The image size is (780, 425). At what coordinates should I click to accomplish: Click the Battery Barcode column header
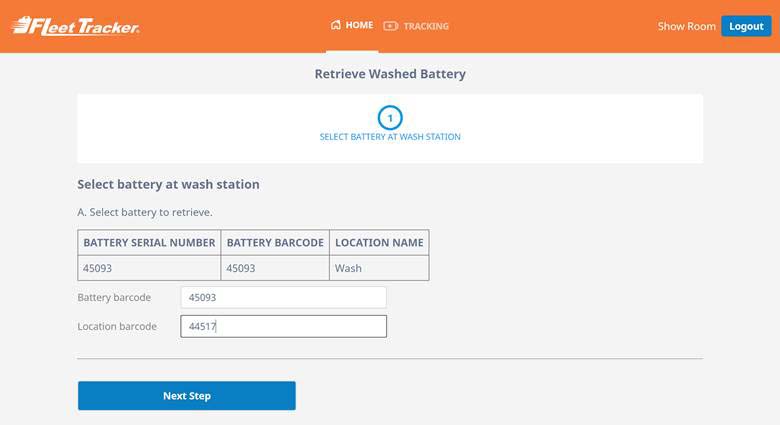[275, 243]
